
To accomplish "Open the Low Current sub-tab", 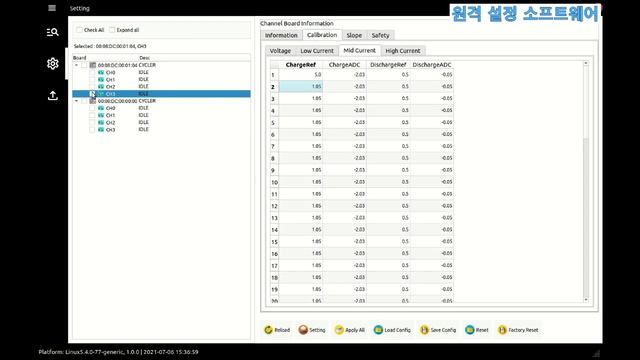I will tap(317, 51).
